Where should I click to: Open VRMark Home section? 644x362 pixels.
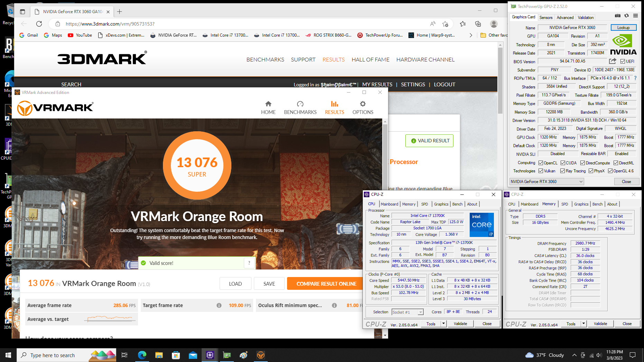point(268,108)
